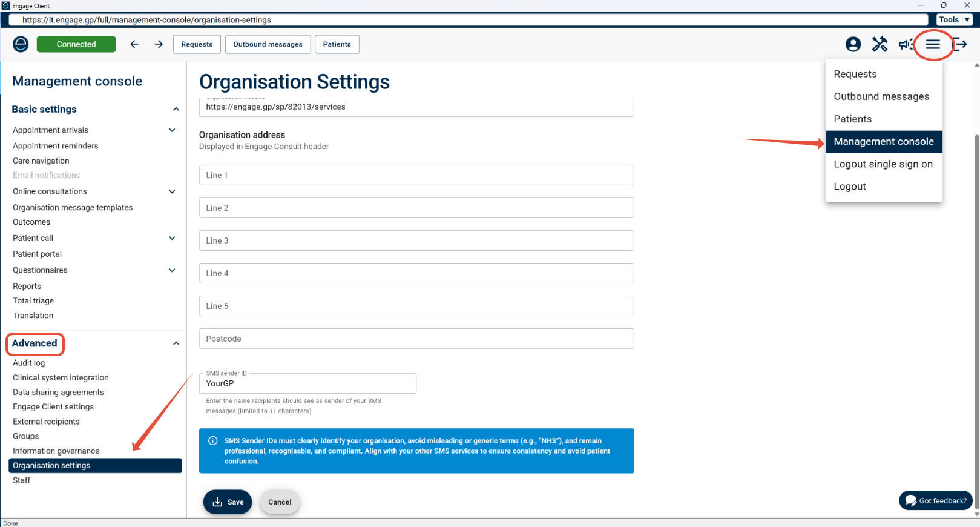Image resolution: width=980 pixels, height=527 pixels.
Task: Click the Online consultations item
Action: click(50, 191)
